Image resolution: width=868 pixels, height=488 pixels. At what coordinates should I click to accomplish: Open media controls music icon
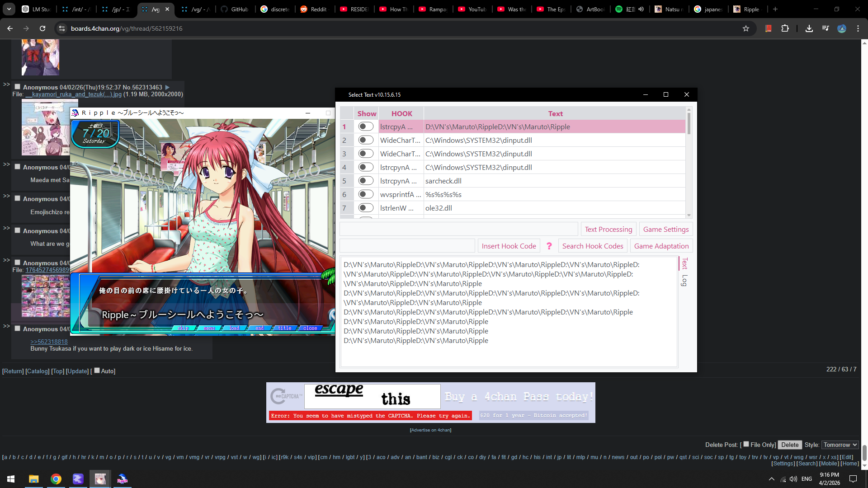(x=826, y=28)
